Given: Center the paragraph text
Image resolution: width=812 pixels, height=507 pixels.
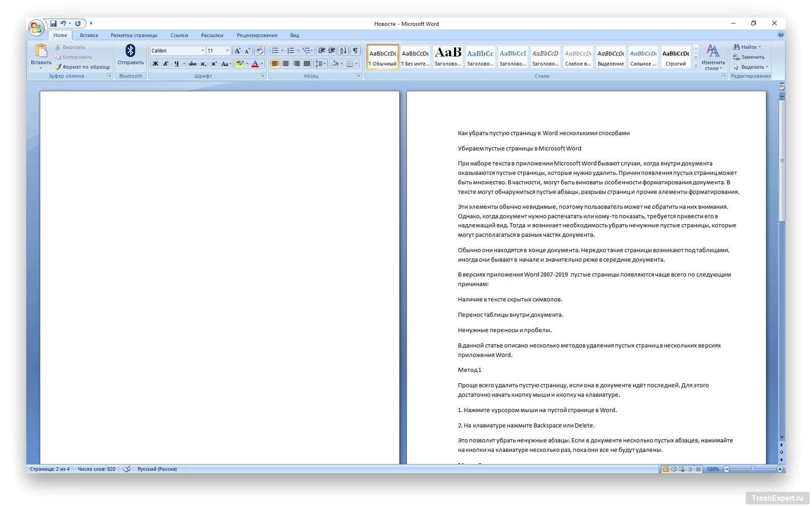Looking at the screenshot, I should (286, 64).
